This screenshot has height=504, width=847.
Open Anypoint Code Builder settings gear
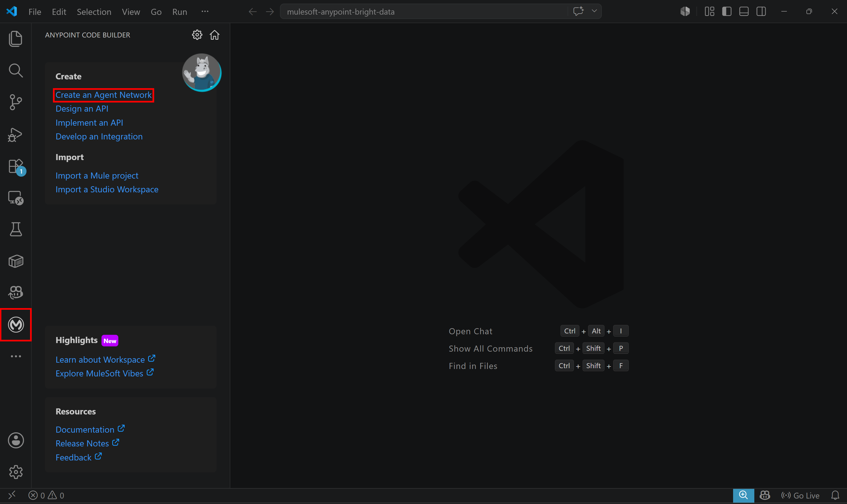[197, 35]
